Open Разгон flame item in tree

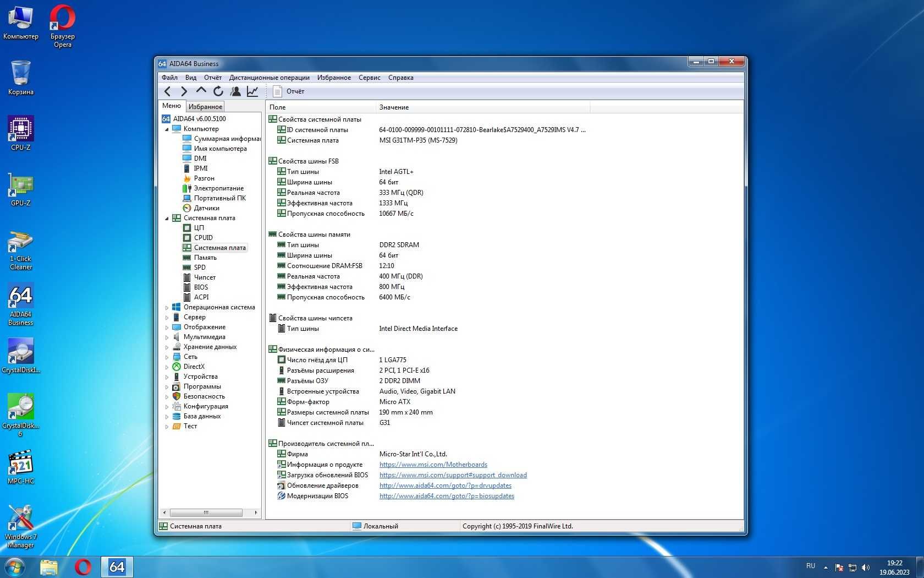coord(204,178)
